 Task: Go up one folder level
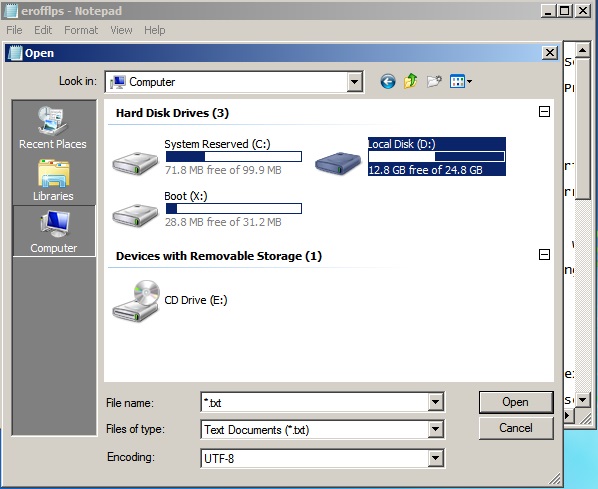[x=411, y=81]
